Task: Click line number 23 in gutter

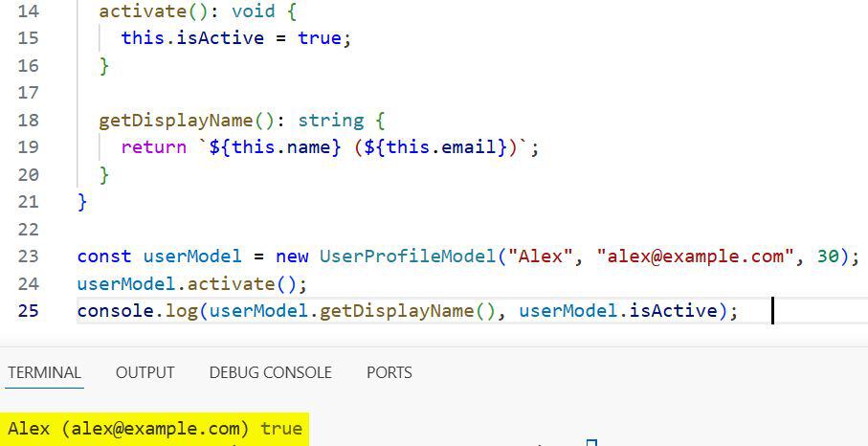Action: 29,256
